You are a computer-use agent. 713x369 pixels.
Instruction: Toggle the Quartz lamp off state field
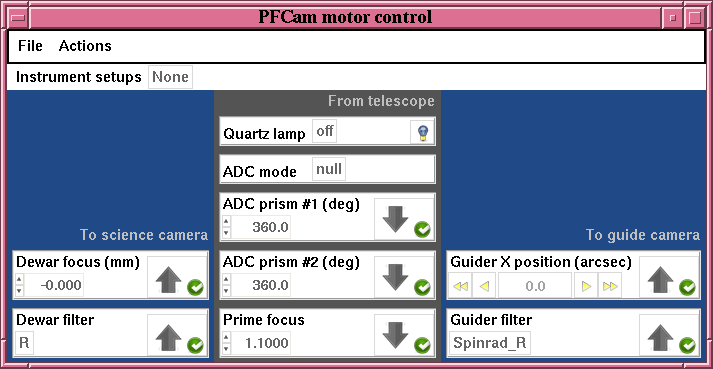point(325,131)
